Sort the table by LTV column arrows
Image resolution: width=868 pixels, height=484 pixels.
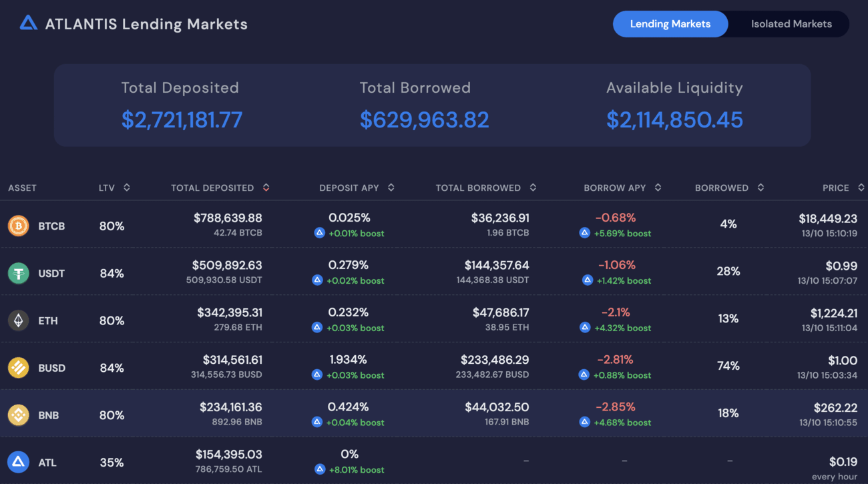126,188
